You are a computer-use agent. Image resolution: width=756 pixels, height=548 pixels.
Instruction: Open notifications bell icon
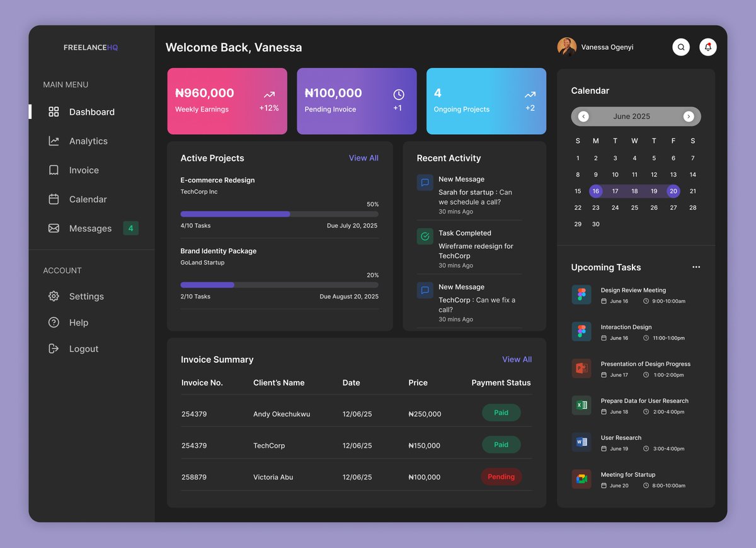point(708,47)
